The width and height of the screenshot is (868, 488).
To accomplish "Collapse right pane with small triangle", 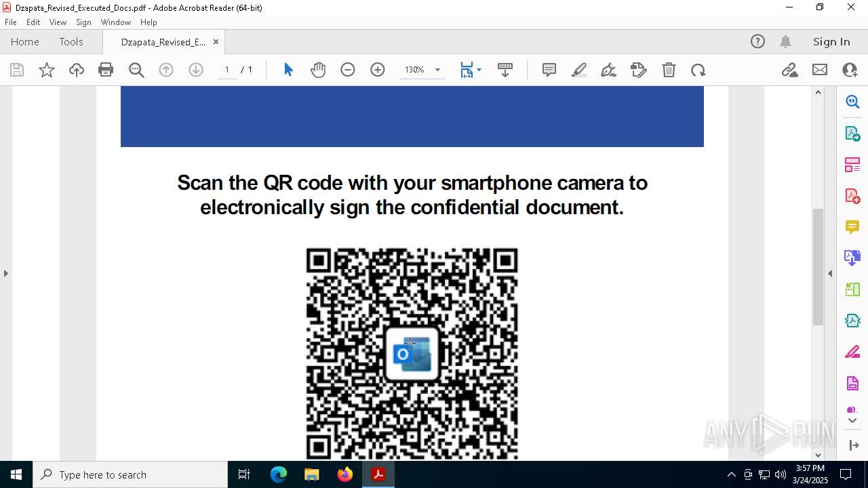I will click(x=830, y=273).
